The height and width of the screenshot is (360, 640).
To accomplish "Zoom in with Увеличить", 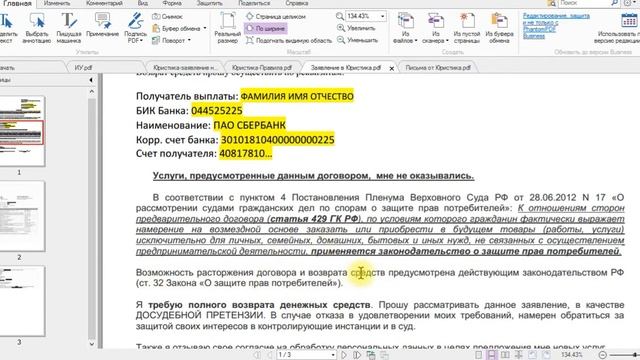I will (356, 28).
